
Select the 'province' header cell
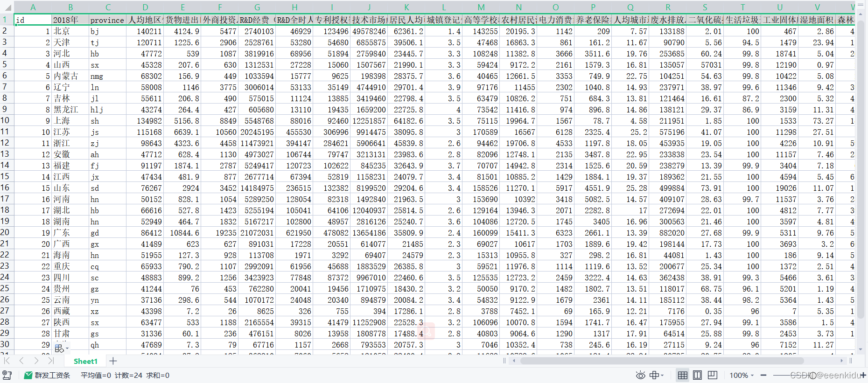coord(107,20)
